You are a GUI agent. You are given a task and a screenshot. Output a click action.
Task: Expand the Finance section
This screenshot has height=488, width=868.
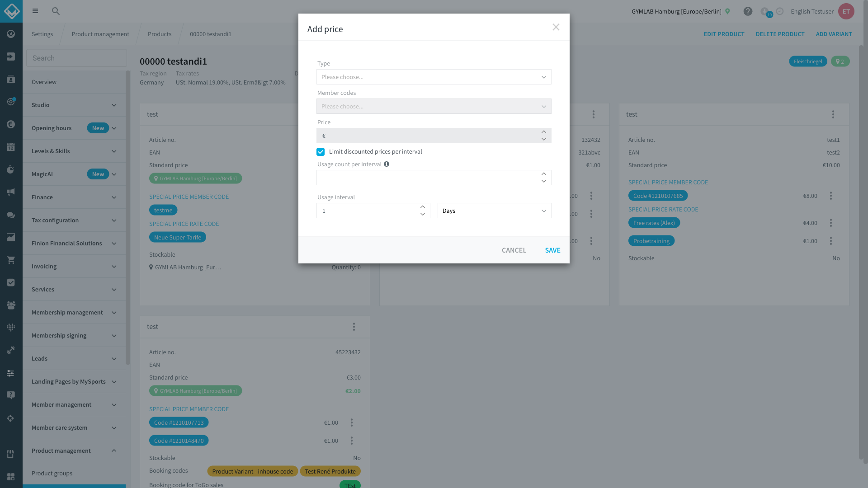74,197
